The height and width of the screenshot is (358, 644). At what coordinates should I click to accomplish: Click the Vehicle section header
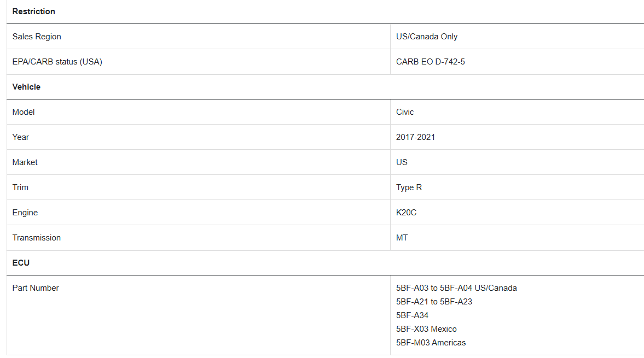26,87
